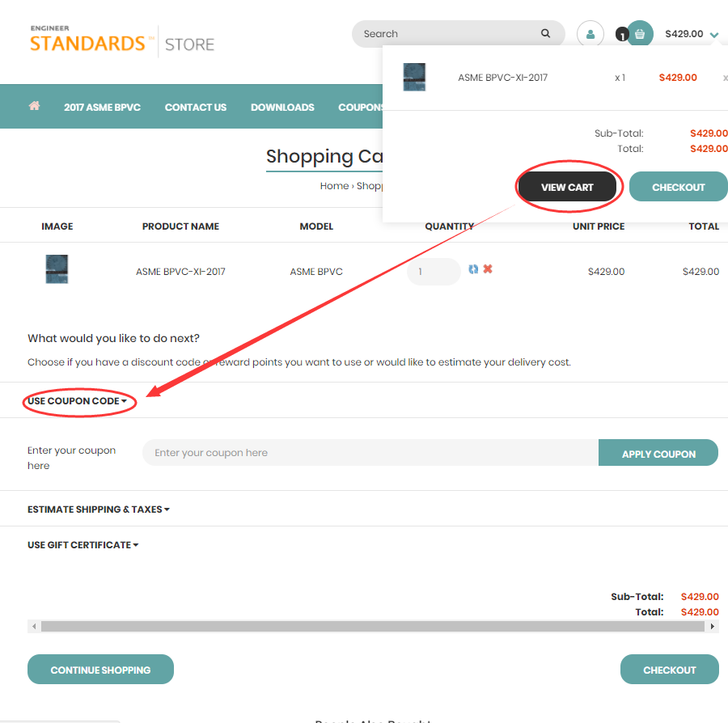Click the Home breadcrumb link

coord(334,186)
